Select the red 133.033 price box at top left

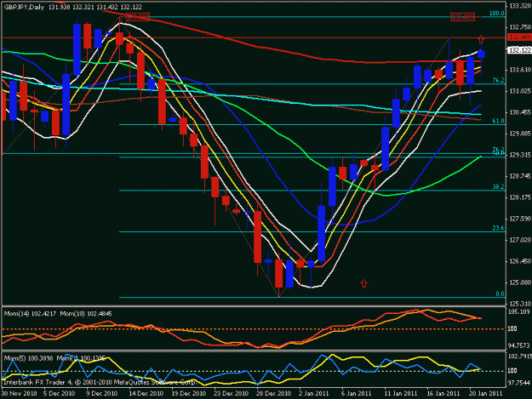pos(138,17)
